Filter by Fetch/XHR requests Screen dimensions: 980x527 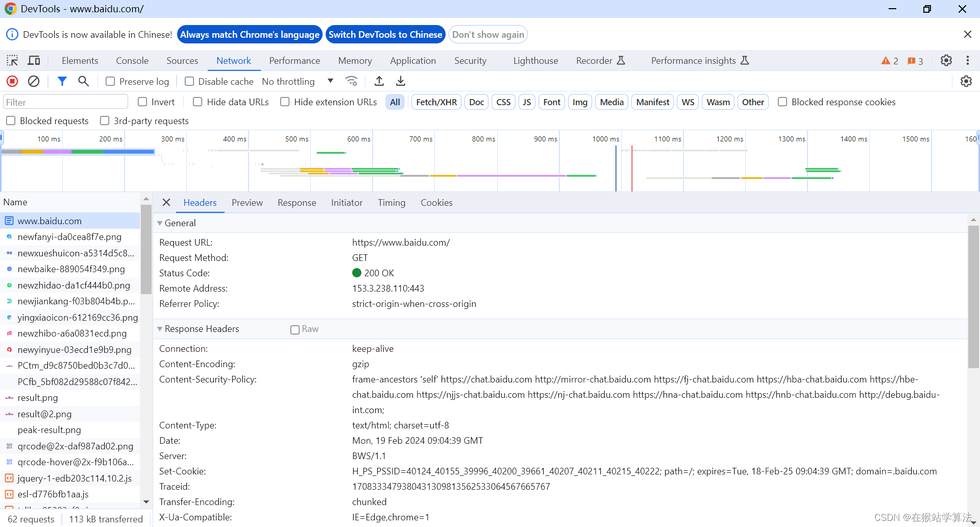pos(436,102)
